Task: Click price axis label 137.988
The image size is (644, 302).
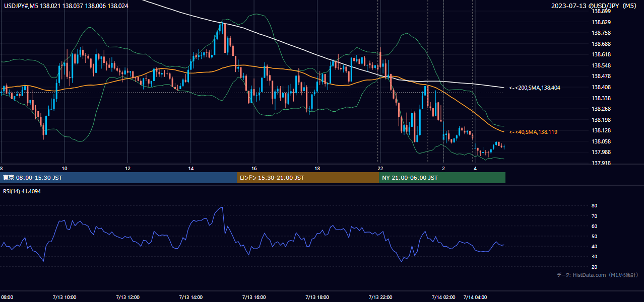Action: click(601, 152)
